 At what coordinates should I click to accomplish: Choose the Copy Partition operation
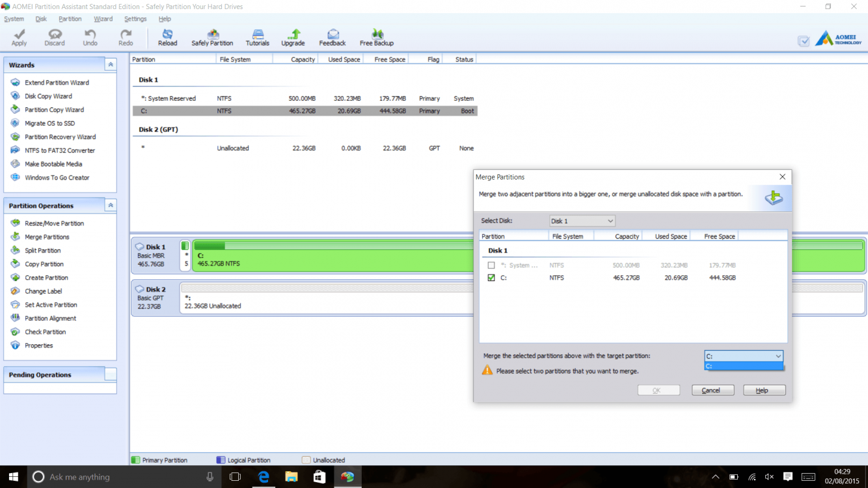[37, 264]
